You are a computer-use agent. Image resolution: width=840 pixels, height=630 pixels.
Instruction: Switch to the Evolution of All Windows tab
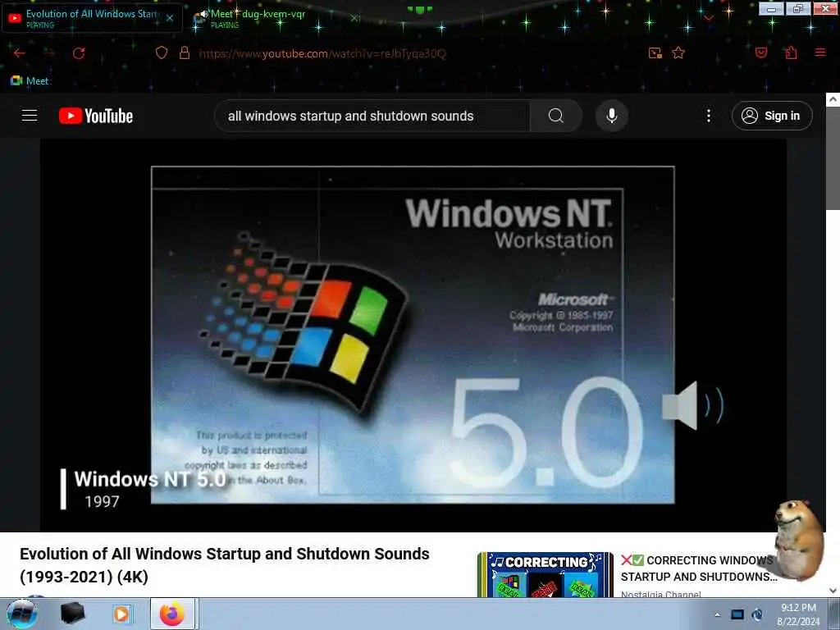coord(92,18)
